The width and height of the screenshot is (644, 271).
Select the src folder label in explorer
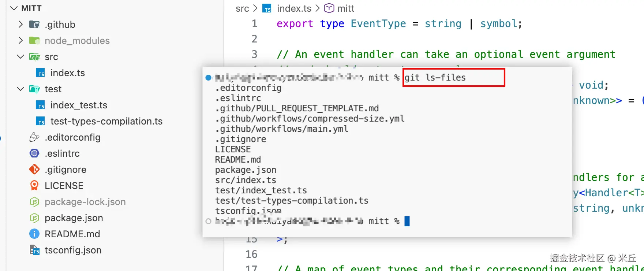tap(51, 57)
